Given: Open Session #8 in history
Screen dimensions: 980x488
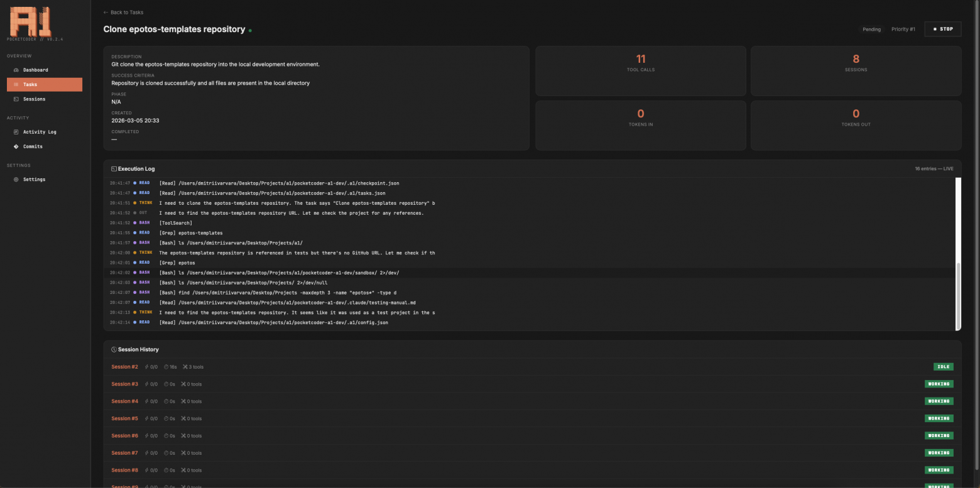Looking at the screenshot, I should [x=532, y=470].
